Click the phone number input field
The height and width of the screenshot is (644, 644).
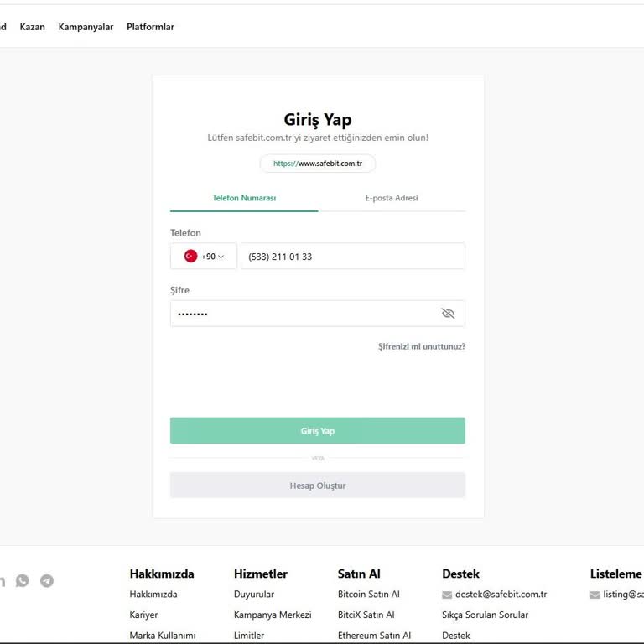[352, 257]
